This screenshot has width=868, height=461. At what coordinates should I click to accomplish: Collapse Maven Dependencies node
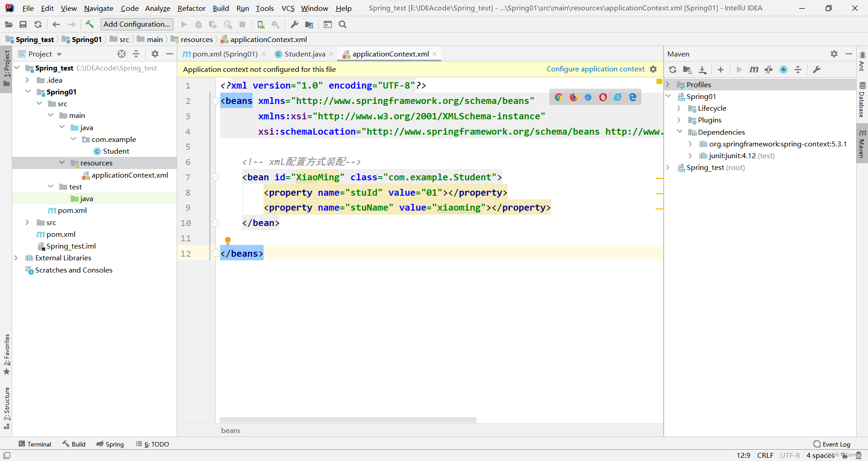coord(679,132)
